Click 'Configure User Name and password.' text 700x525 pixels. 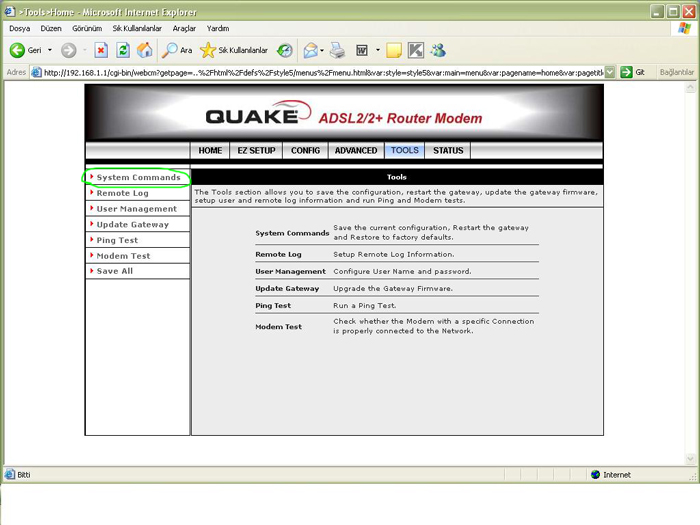point(402,271)
